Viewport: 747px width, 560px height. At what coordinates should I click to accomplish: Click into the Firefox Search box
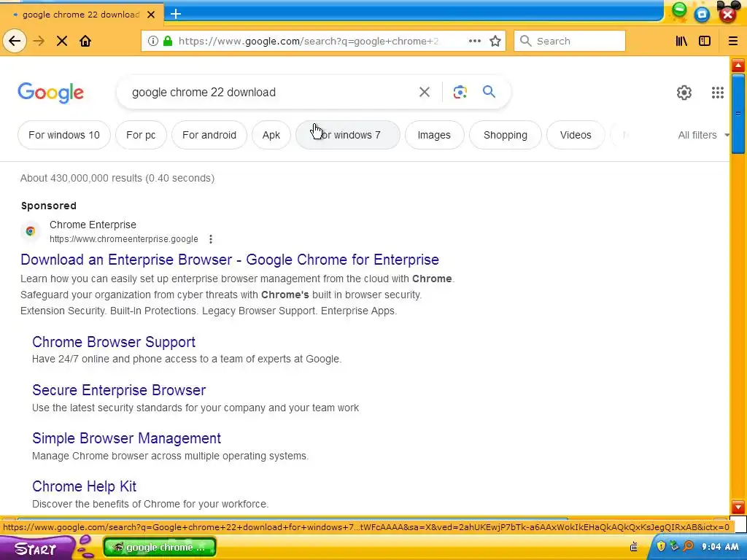[570, 41]
